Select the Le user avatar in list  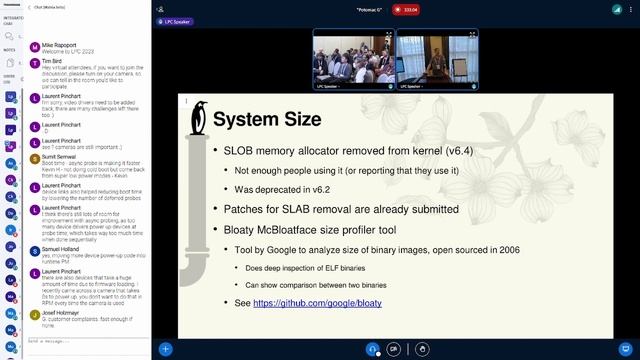[x=11, y=280]
